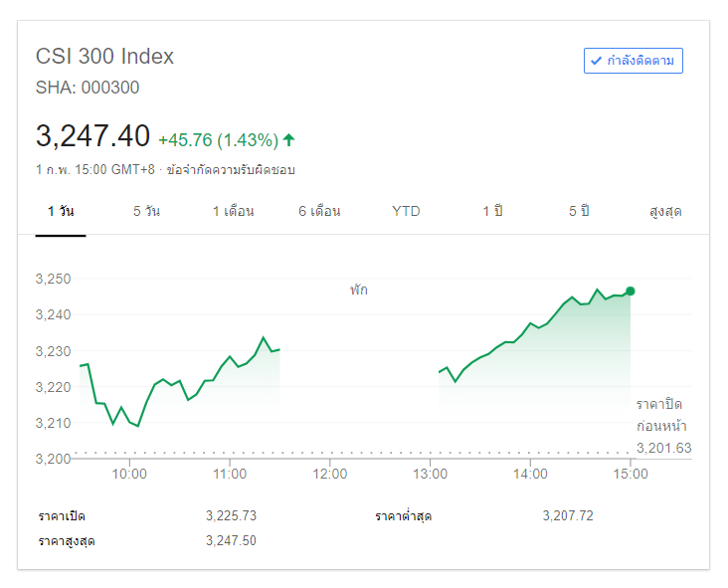The height and width of the screenshot is (588, 728).
Task: Switch chart to 1 ปี
Action: 491,211
